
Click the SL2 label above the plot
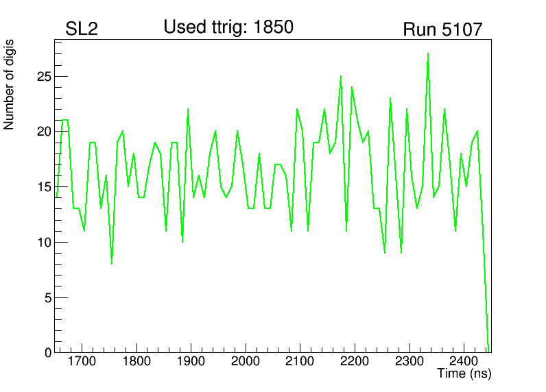coord(81,29)
